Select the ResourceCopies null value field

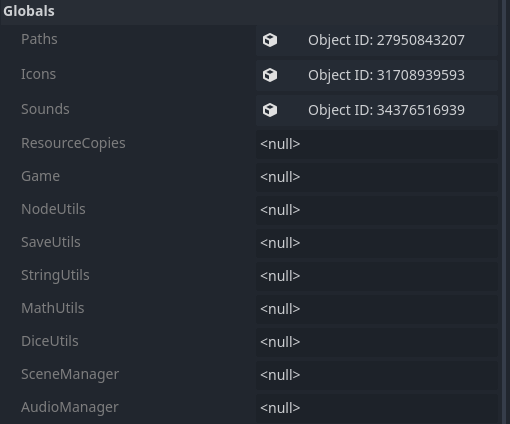click(x=377, y=144)
